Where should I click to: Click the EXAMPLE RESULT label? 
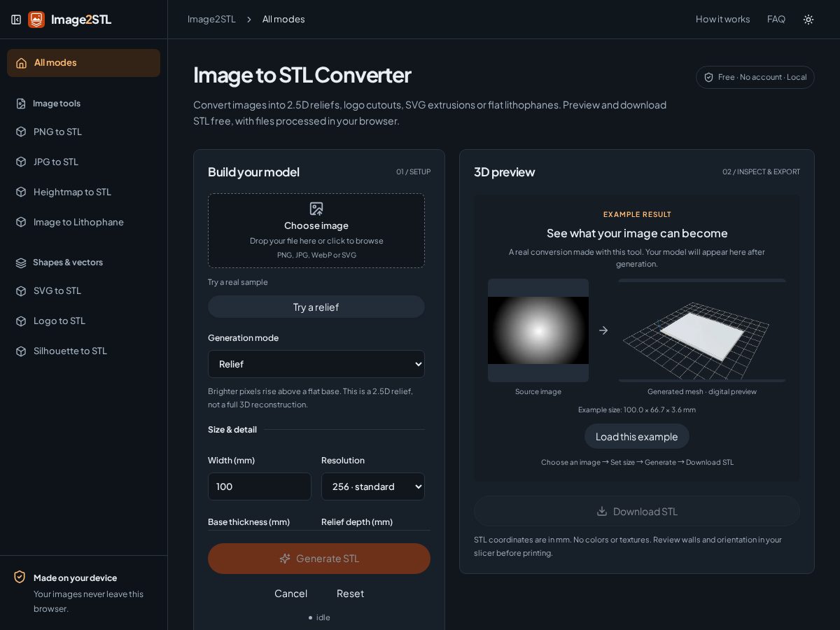[637, 215]
